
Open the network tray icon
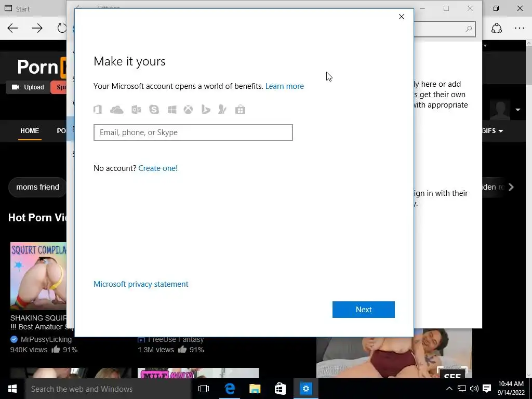(461, 389)
